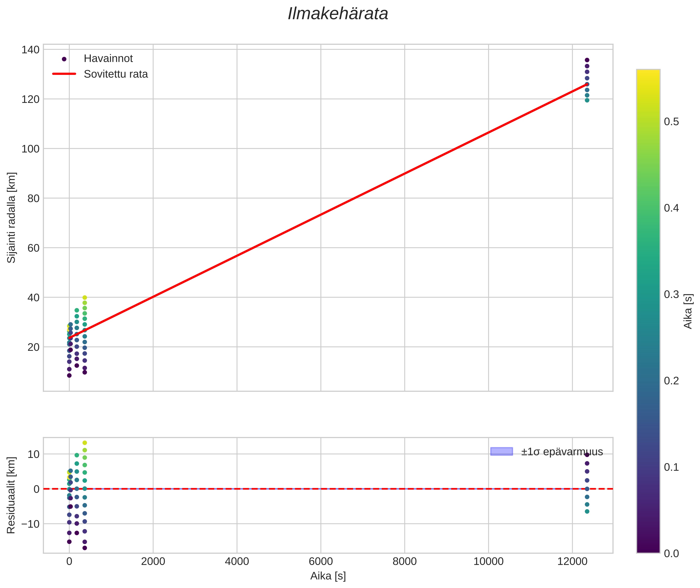Viewport: 700px width, 588px height.
Task: Click the lowest dark dot near time zero
Action: (x=69, y=375)
